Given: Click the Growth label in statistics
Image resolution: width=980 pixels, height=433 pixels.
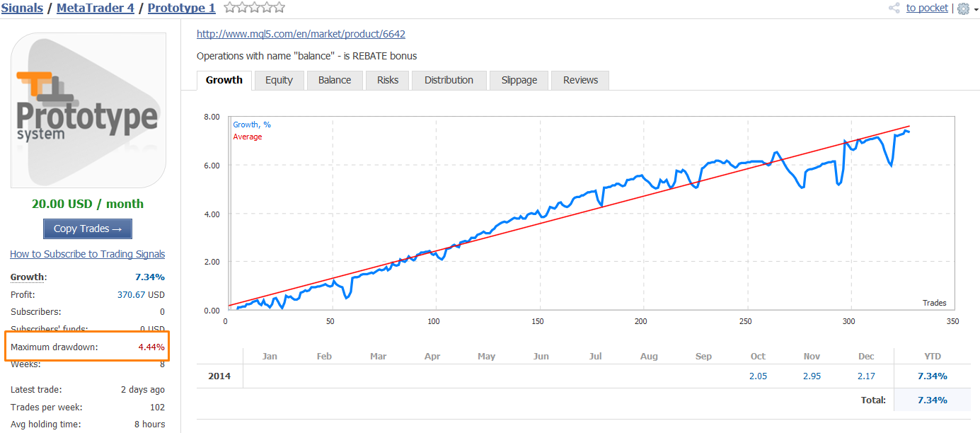Looking at the screenshot, I should click(x=28, y=277).
